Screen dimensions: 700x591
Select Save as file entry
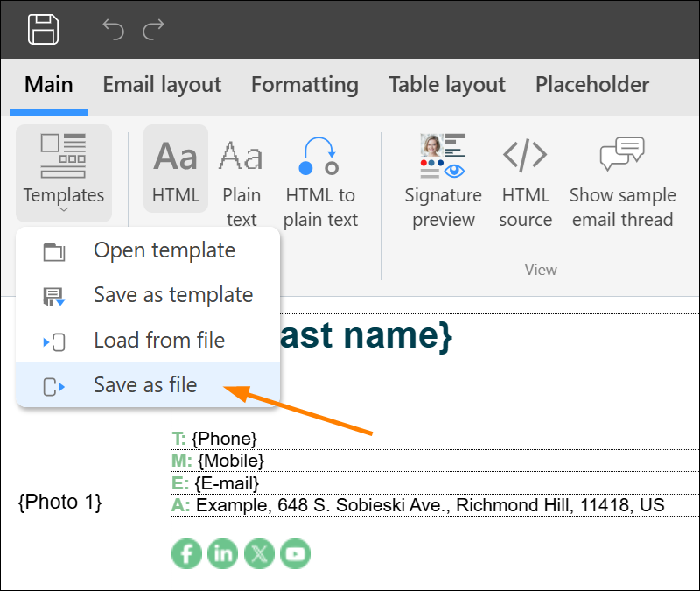148,384
